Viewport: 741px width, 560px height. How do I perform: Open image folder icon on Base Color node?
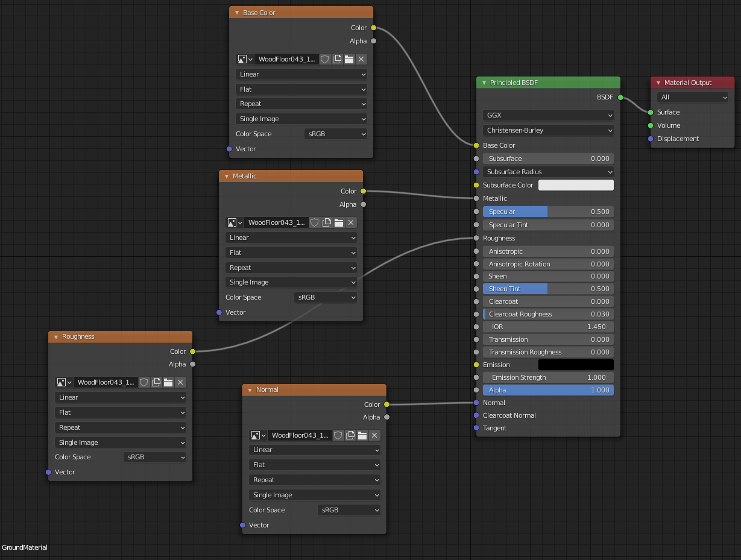(x=348, y=59)
